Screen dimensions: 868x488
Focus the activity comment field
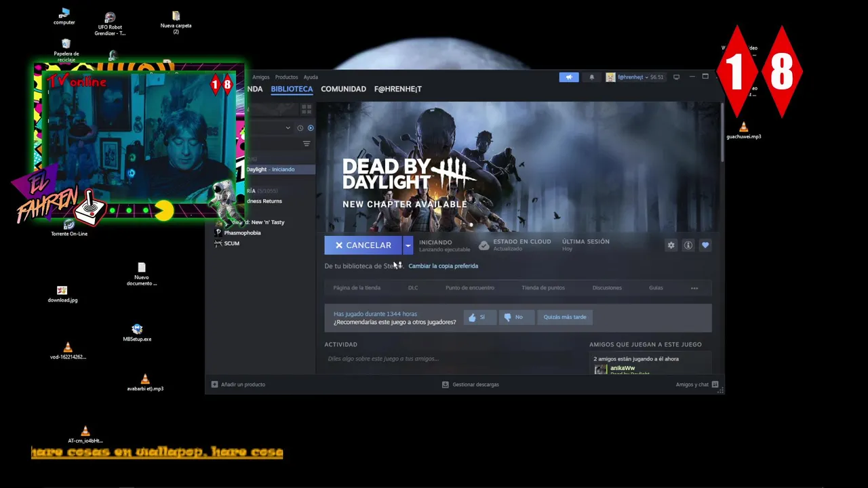click(x=451, y=359)
